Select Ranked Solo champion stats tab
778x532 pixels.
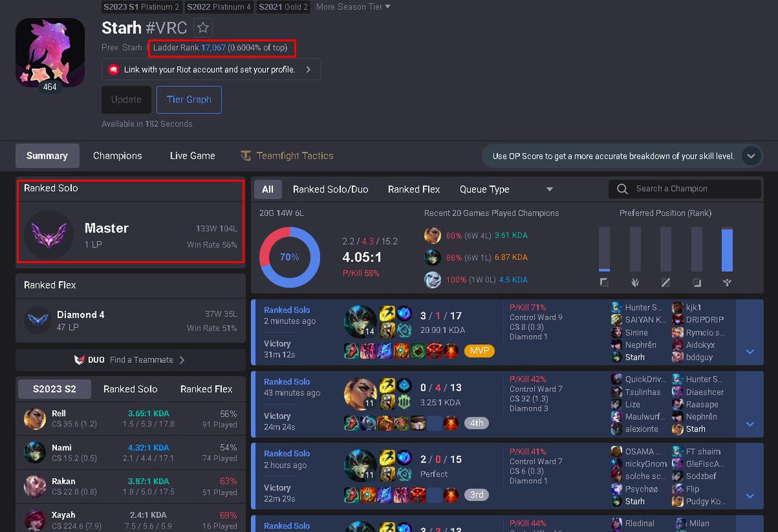tap(130, 389)
